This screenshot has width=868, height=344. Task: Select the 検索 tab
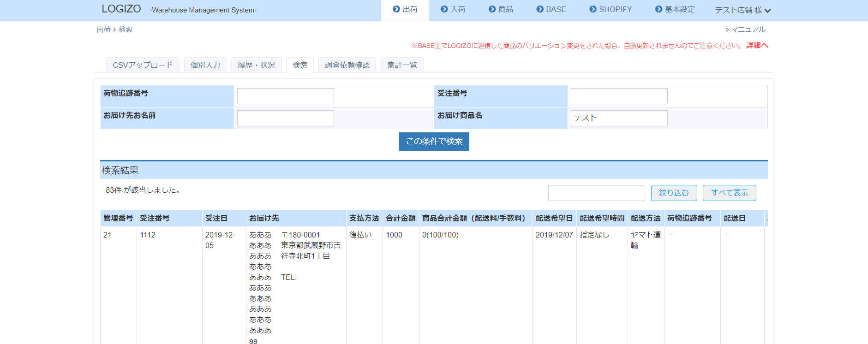(300, 65)
